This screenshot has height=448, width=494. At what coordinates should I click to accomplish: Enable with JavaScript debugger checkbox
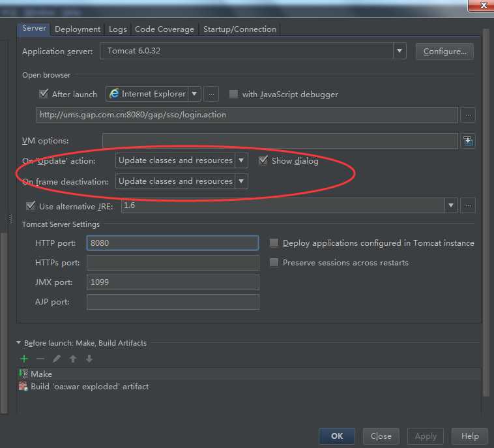[233, 94]
